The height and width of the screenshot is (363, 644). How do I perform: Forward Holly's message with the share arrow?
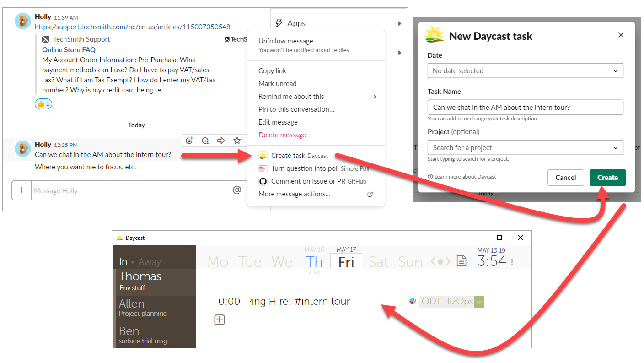(220, 140)
